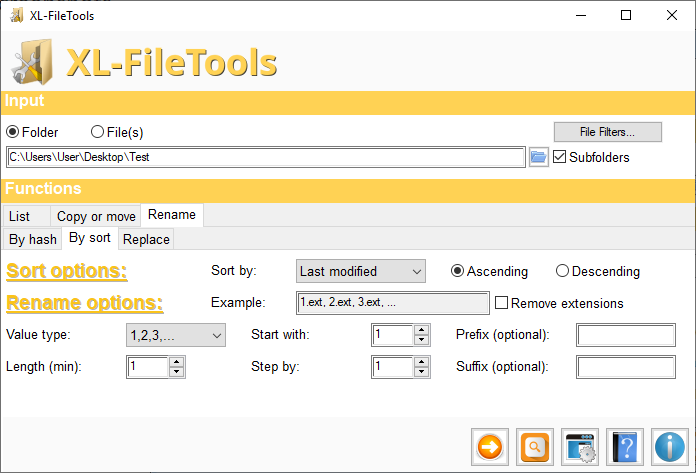Image resolution: width=696 pixels, height=473 pixels.
Task: Expand the Value type dropdown
Action: point(175,335)
